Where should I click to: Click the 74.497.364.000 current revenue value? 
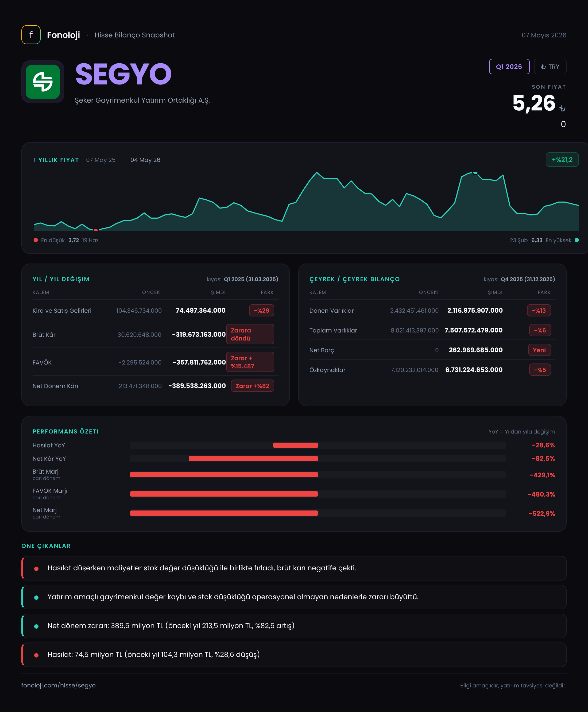(x=200, y=311)
